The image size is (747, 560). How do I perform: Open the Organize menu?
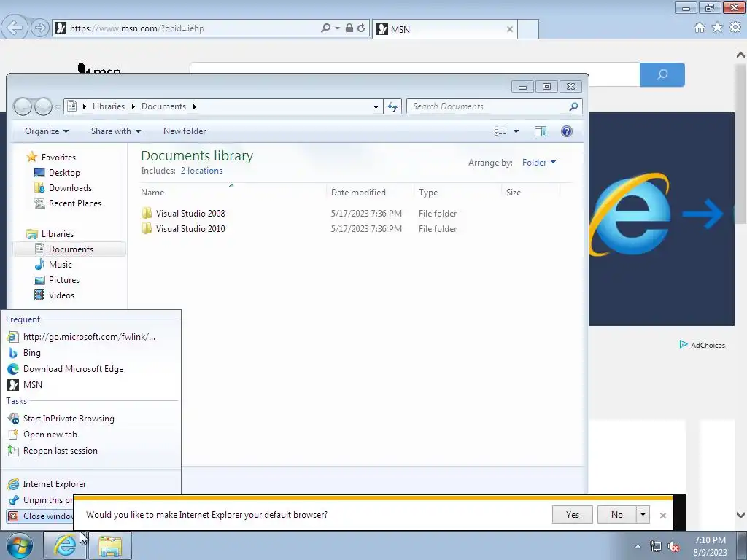47,131
